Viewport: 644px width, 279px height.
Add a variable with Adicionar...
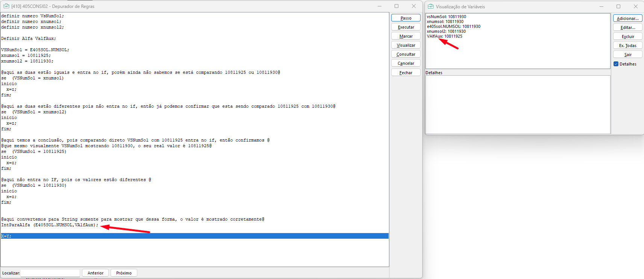point(627,18)
